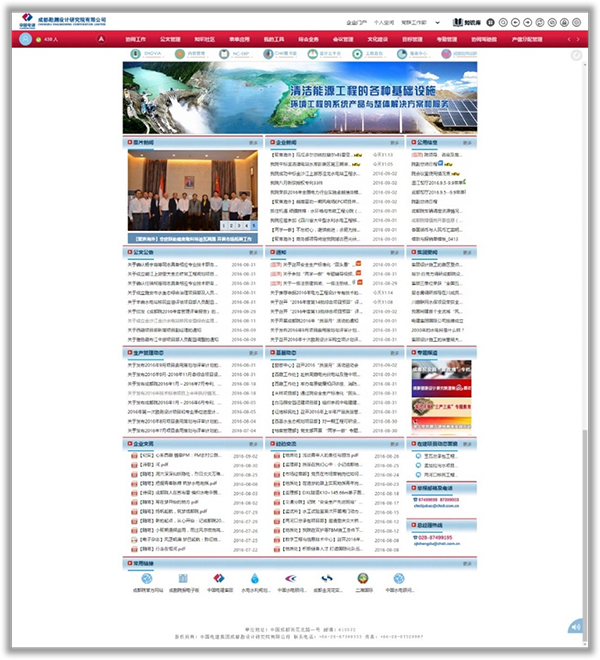Open the water-drop 水电水利规划 link icon
This screenshot has width=600, height=660.
[255, 578]
